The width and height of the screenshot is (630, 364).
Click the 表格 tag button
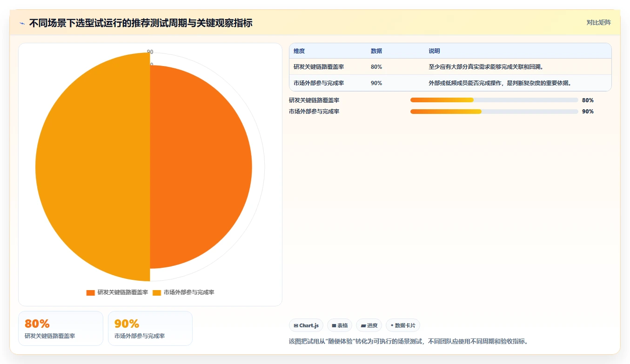tap(340, 325)
